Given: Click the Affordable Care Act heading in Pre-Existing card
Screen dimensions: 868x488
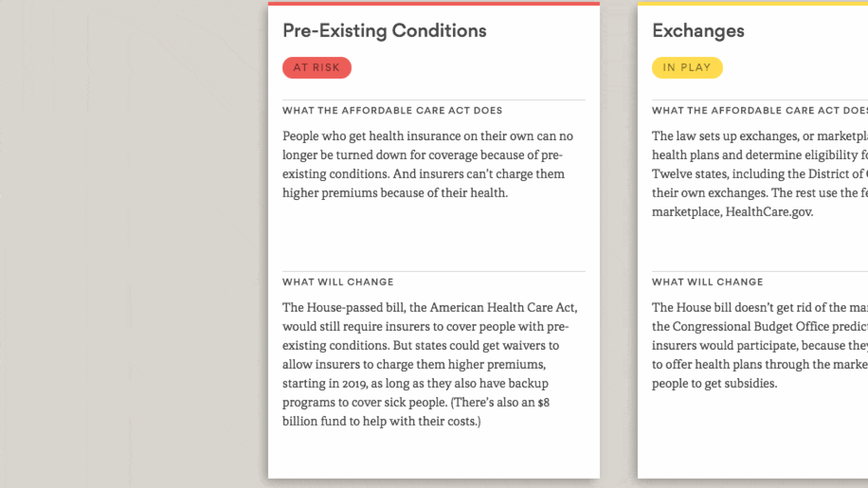Looking at the screenshot, I should 392,110.
